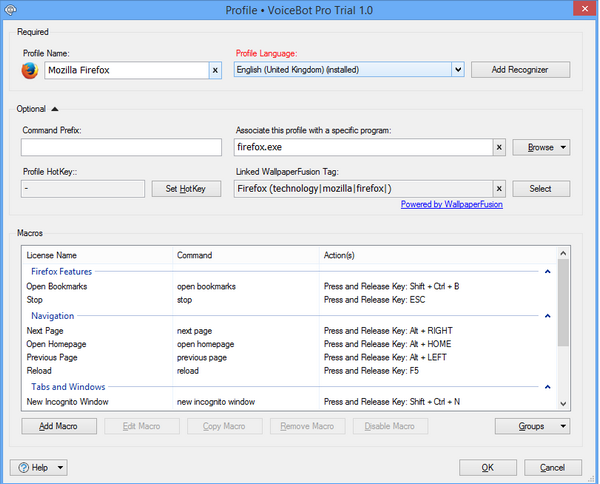Viewport: 600px width, 484px height.
Task: Click the Help question mark icon
Action: click(x=24, y=468)
